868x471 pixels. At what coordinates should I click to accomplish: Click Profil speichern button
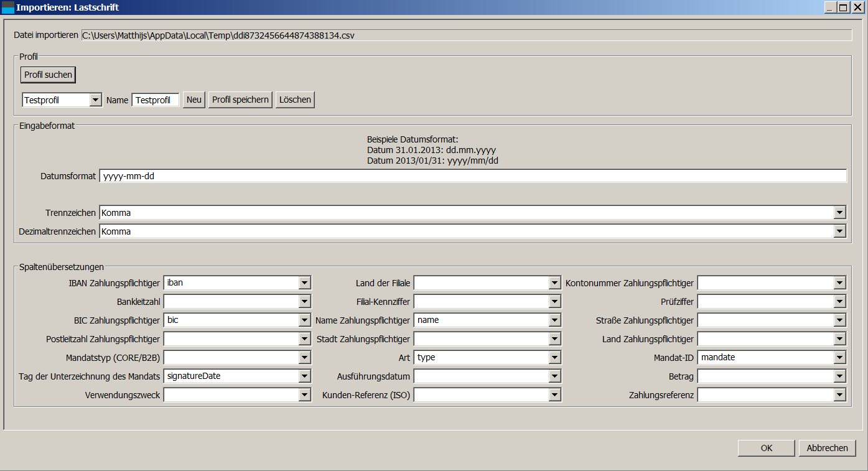(x=240, y=100)
